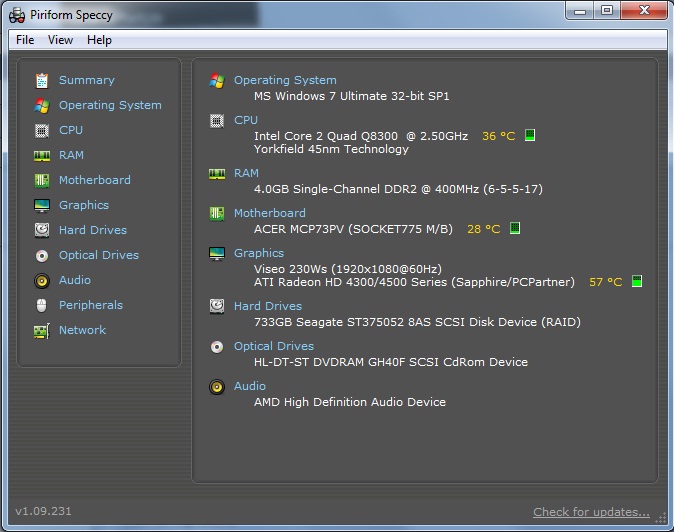Viewport: 675px width, 532px height.
Task: Click the CPU chip icon in sidebar
Action: coord(42,130)
